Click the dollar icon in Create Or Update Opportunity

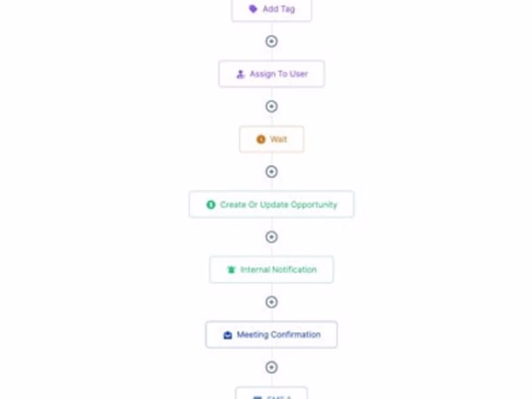[x=210, y=205]
